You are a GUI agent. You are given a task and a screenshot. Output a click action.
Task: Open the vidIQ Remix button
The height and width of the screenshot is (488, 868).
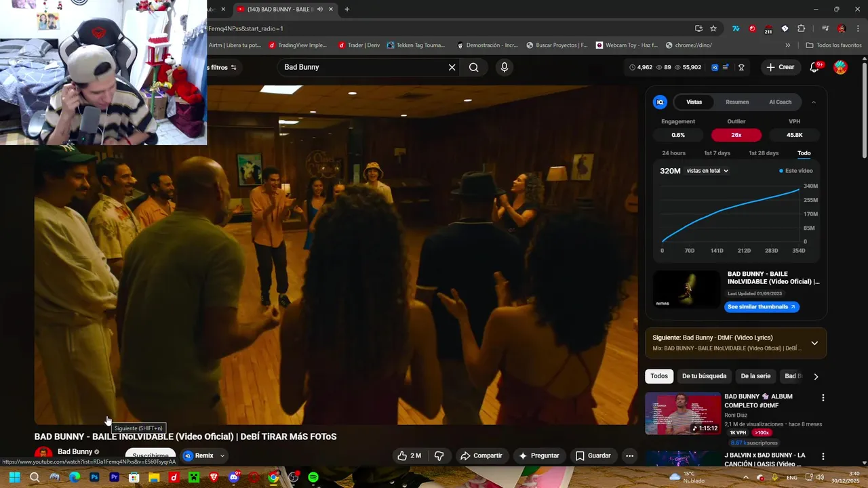198,455
